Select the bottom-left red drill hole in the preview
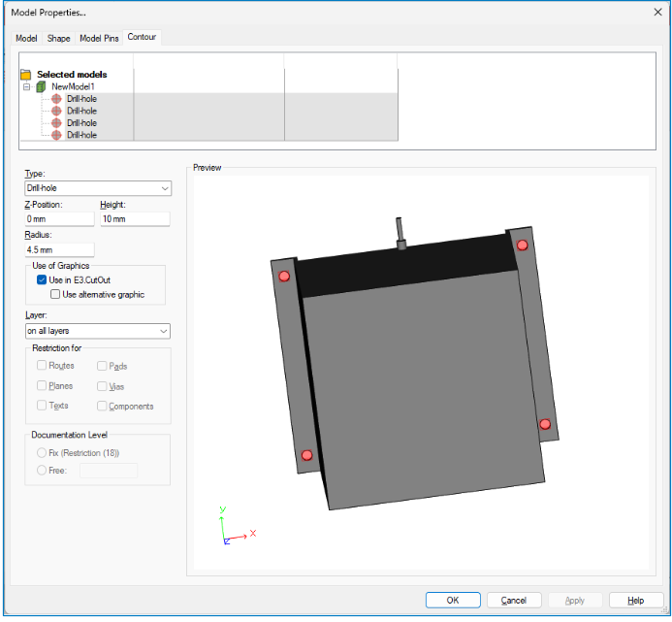Viewport: 672px width, 622px height. coord(306,455)
